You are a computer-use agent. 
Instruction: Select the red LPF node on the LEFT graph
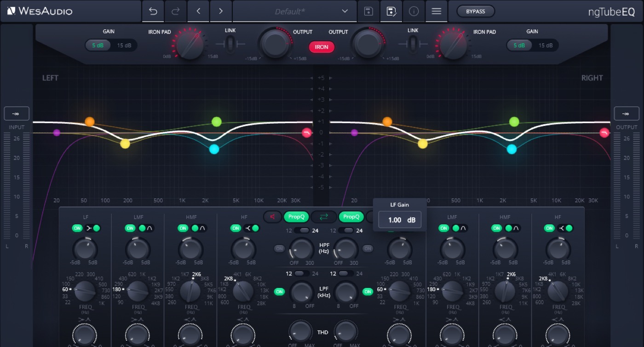coord(307,133)
